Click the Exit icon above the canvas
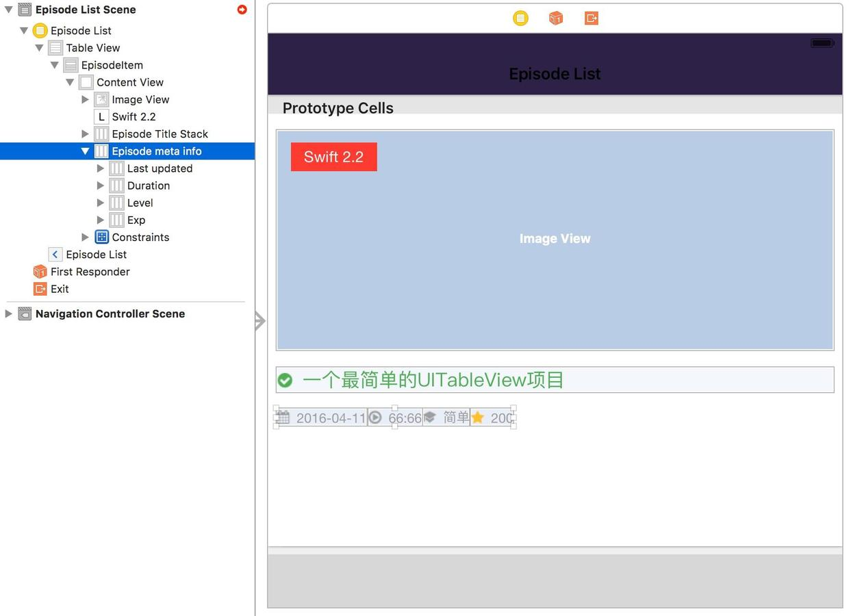This screenshot has width=849, height=616. tap(592, 18)
